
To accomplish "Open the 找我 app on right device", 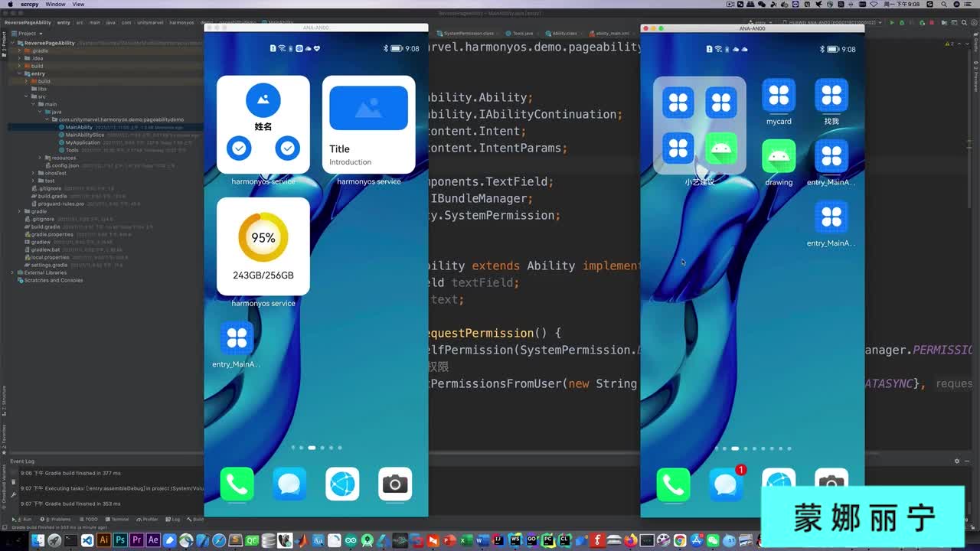I will click(x=831, y=96).
